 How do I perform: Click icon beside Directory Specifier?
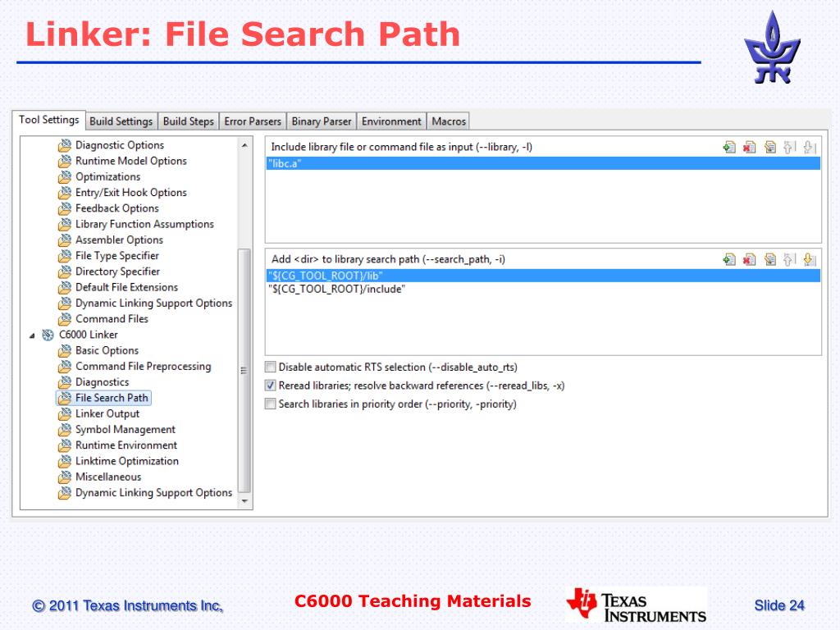[64, 272]
